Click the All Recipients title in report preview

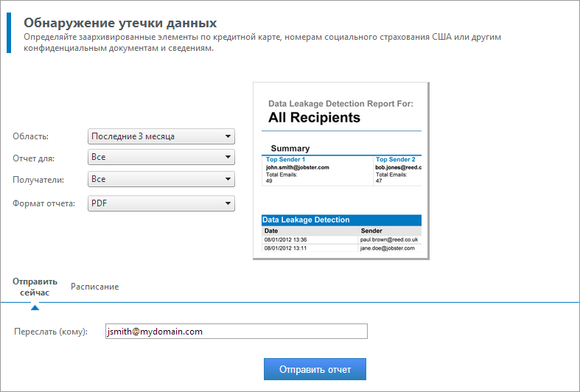tap(314, 117)
